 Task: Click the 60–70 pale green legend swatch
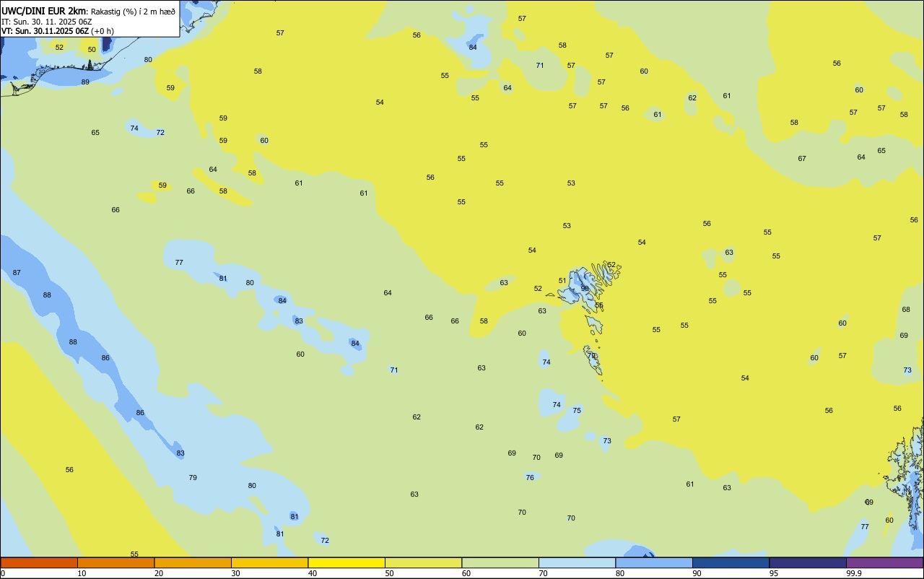click(x=500, y=562)
